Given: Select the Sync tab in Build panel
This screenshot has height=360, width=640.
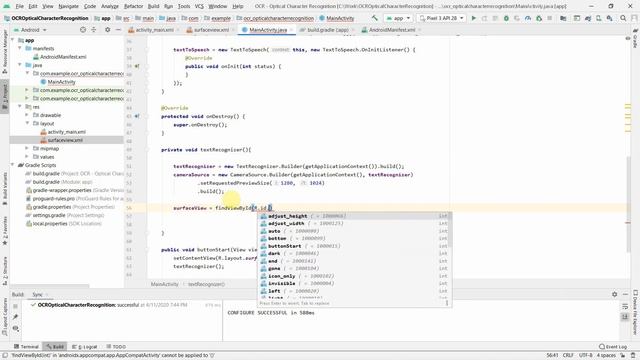Looking at the screenshot, I should click(x=37, y=294).
